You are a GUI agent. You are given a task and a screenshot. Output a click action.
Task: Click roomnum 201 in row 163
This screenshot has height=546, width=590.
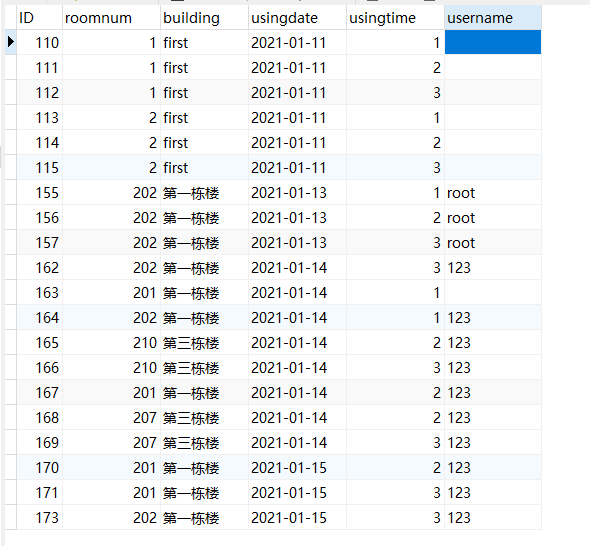111,292
